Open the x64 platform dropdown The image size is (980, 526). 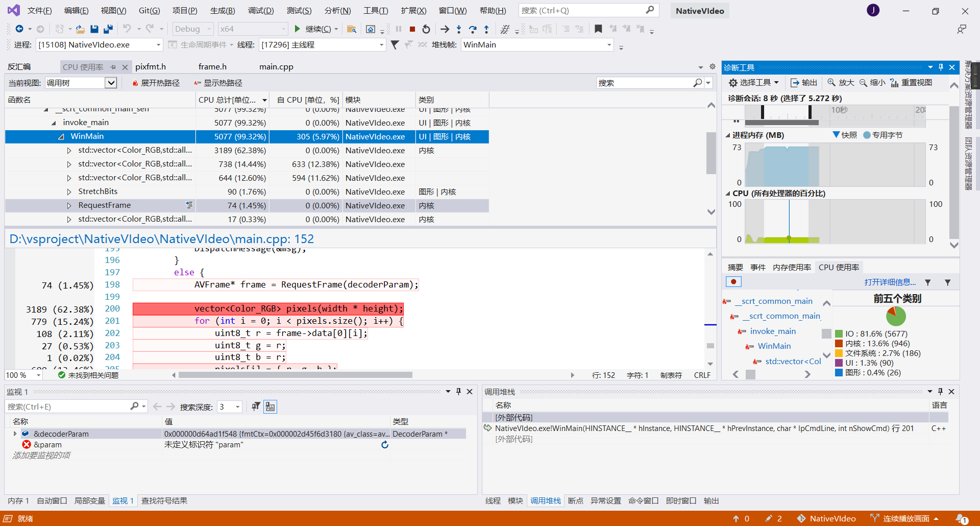(253, 29)
